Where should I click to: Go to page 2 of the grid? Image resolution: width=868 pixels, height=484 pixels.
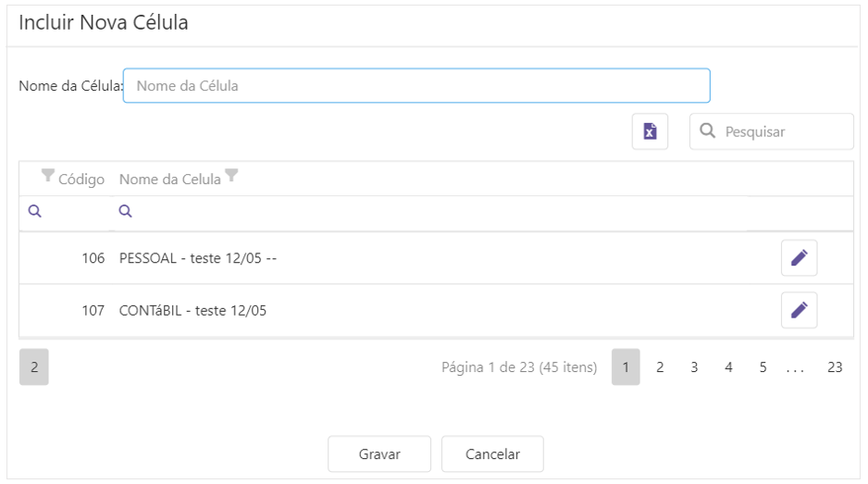click(660, 367)
